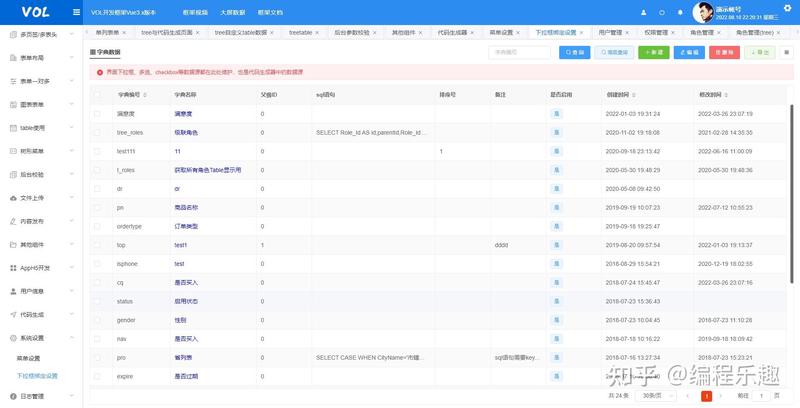Image resolution: width=800 pixels, height=408 pixels.
Task: Click the 表单一对多 sliders icon
Action: pyautogui.click(x=13, y=81)
